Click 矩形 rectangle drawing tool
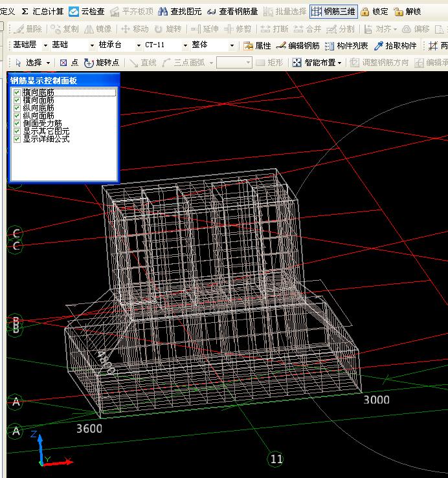448x478 pixels. pos(269,63)
